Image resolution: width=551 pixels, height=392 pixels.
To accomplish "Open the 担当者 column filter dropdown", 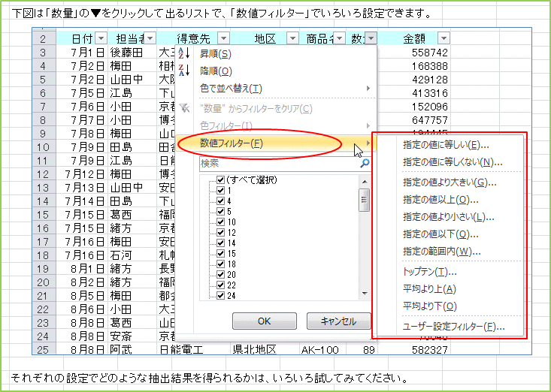I will [150, 38].
